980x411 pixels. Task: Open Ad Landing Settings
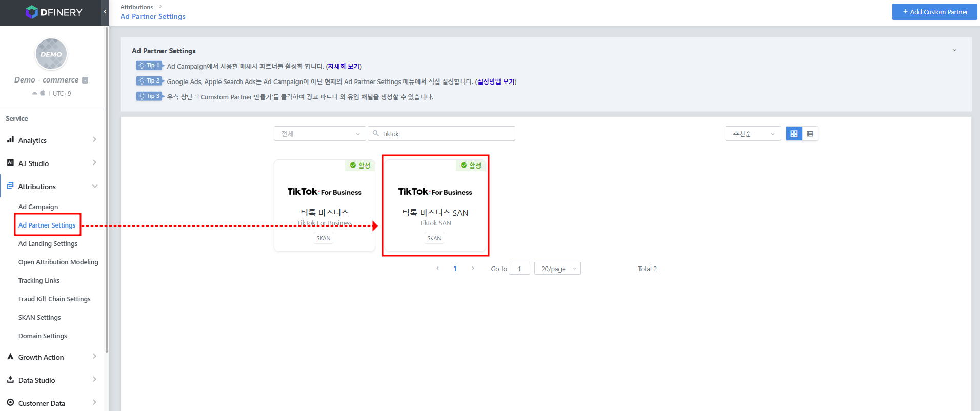coord(48,243)
